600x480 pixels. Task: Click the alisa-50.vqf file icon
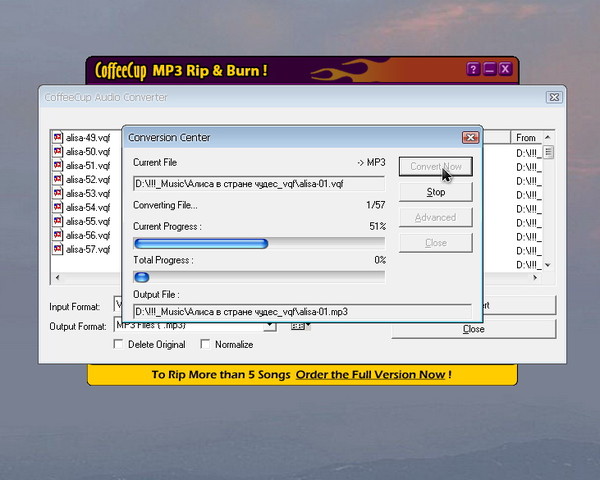[58, 151]
